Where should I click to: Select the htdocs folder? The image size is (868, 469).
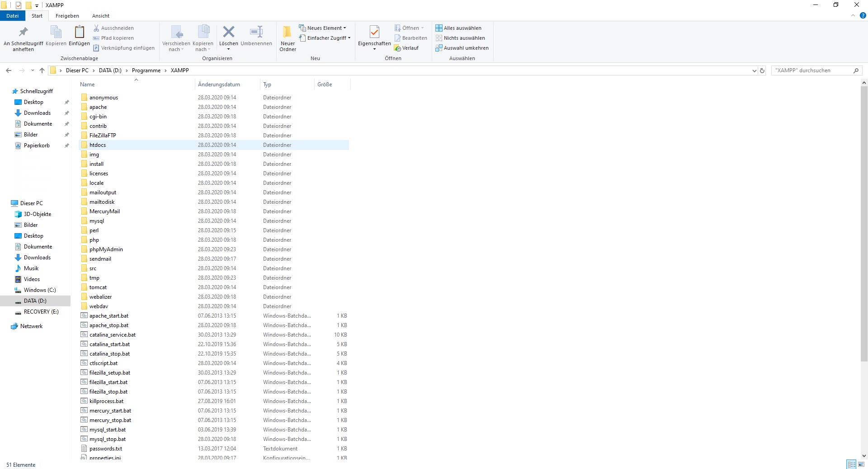(214, 145)
